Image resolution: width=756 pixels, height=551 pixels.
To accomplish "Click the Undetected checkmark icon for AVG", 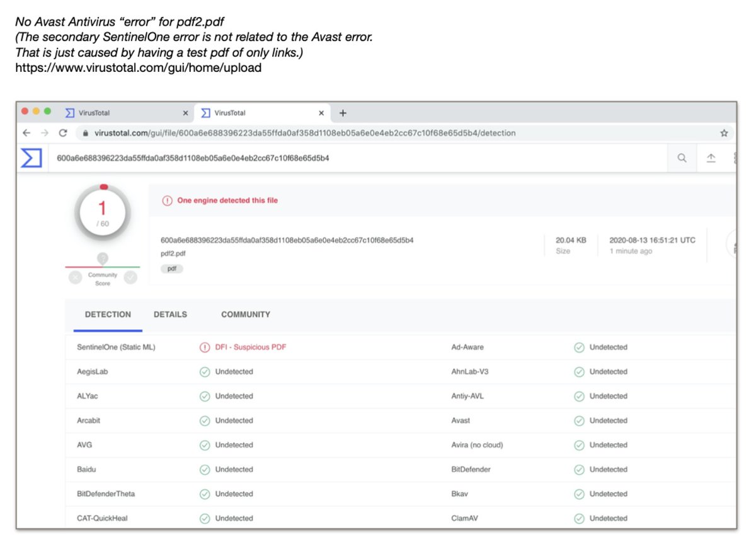I will click(x=205, y=445).
